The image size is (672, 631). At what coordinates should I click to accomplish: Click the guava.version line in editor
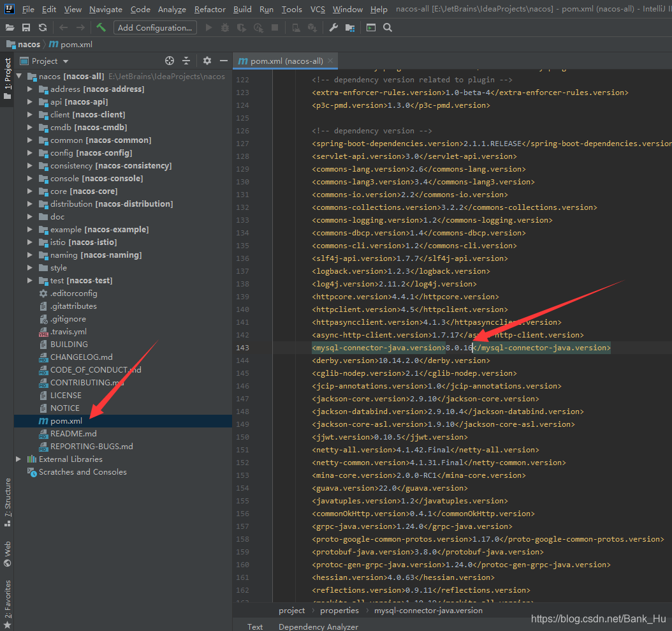pos(390,488)
